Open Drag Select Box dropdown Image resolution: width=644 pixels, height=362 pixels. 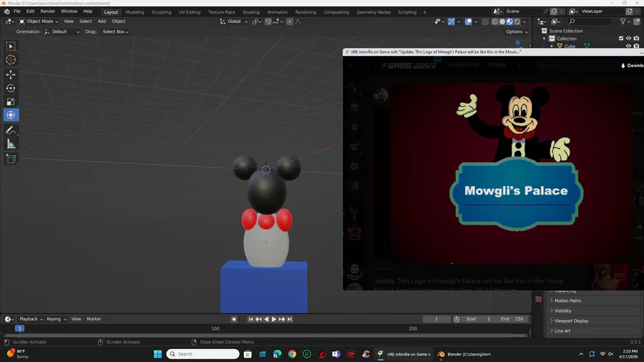click(x=115, y=31)
